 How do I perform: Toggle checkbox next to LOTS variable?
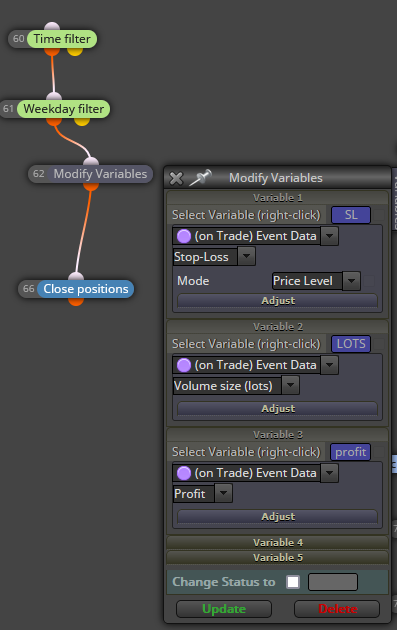coord(379,344)
